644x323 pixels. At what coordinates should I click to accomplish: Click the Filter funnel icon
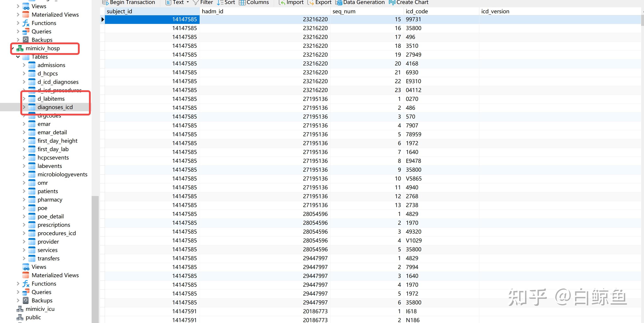click(196, 2)
